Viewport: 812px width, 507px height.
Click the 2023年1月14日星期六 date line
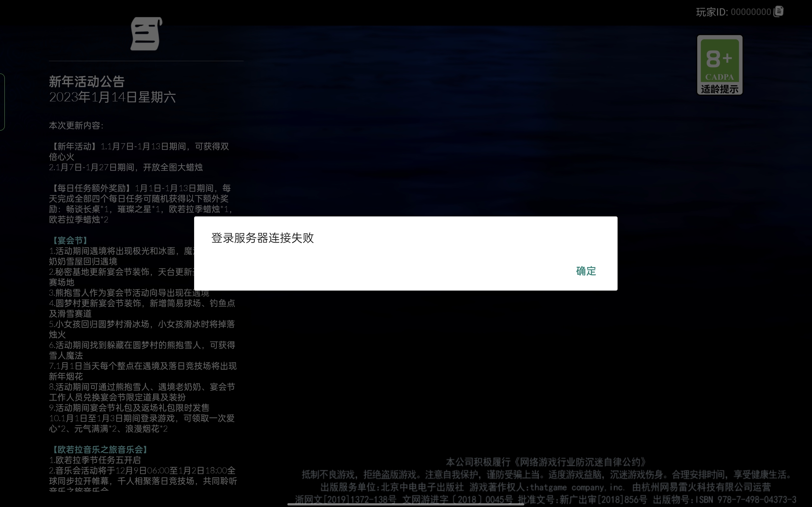(112, 97)
